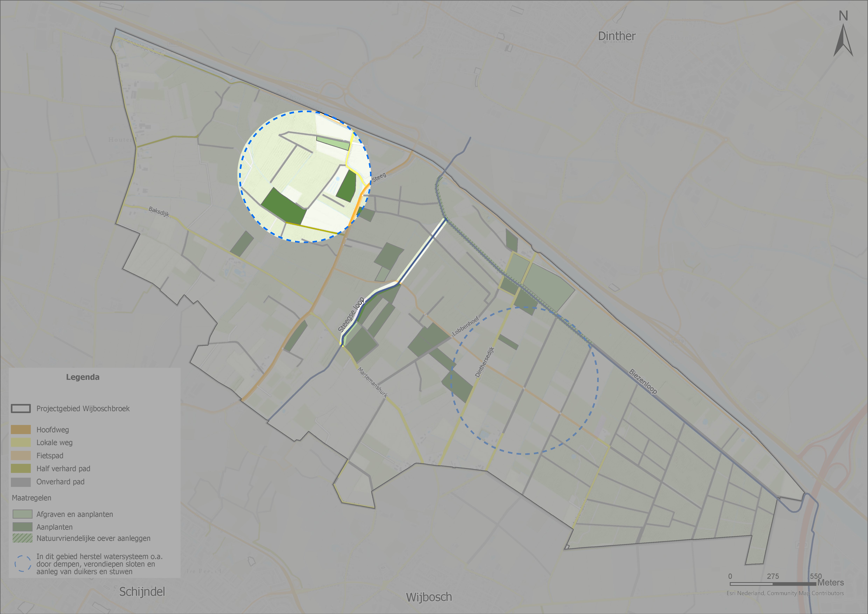Screen dimensions: 868x614
Task: Select the Afgraven en aanplanten swatch
Action: [x=22, y=514]
